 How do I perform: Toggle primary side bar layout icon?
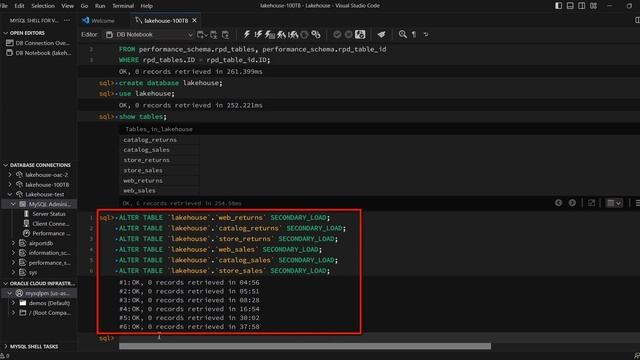tap(558, 6)
